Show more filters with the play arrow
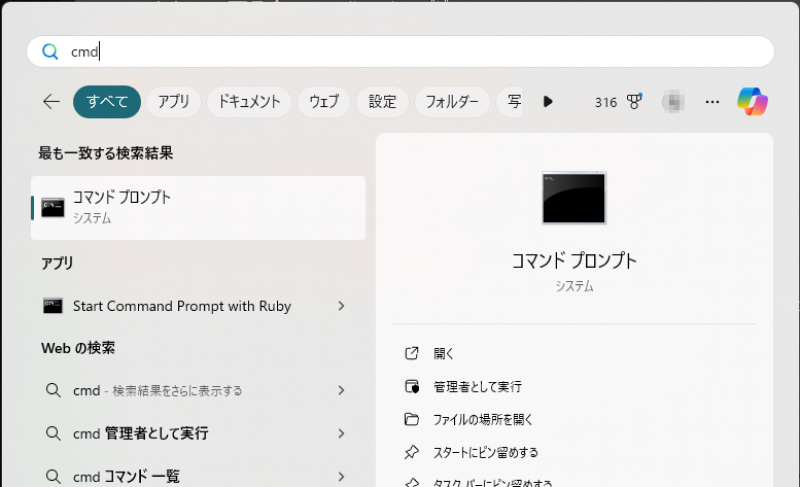 click(548, 102)
